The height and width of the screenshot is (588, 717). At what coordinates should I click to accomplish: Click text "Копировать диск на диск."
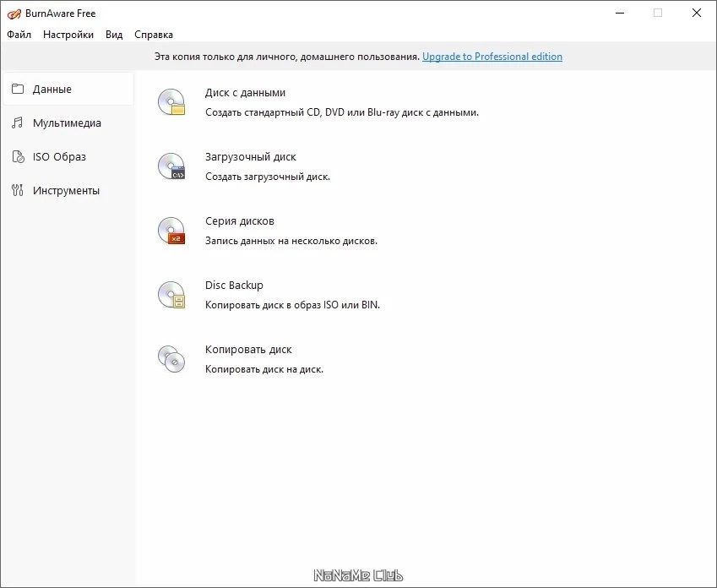(264, 369)
